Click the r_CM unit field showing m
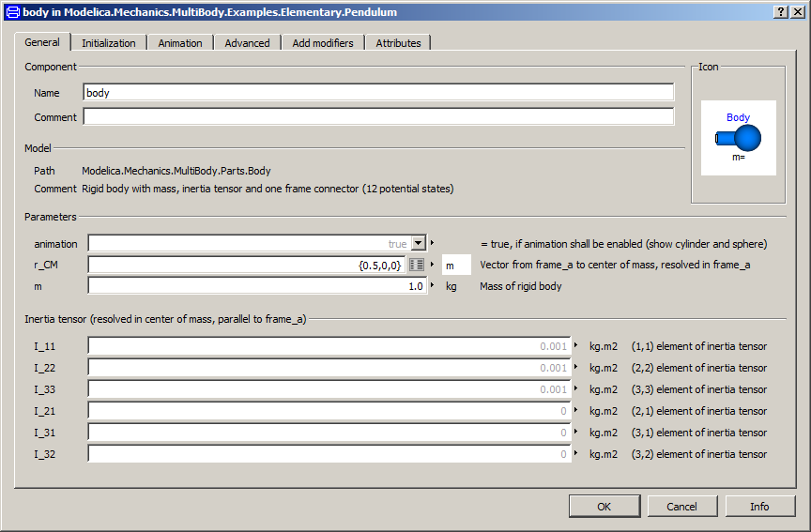Screen dimensions: 811x532 (456, 266)
